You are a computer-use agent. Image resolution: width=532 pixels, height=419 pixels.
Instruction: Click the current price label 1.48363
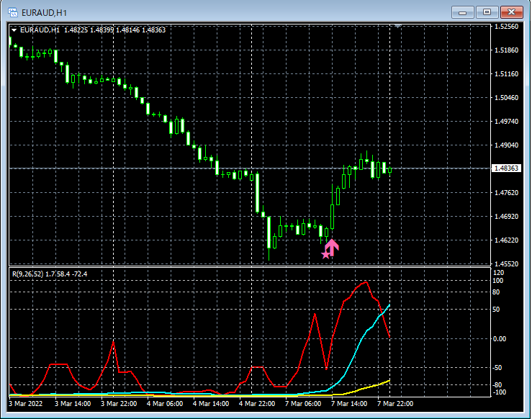(506, 168)
